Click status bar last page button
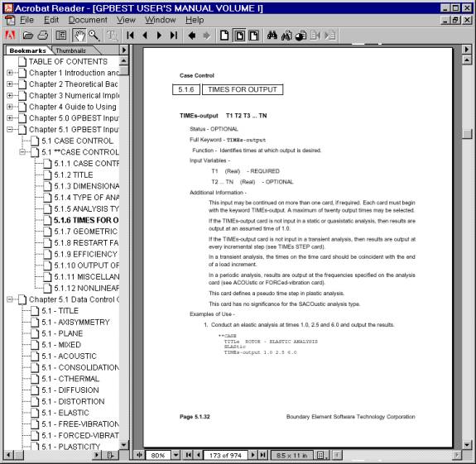This screenshot has width=476, height=464. (263, 455)
